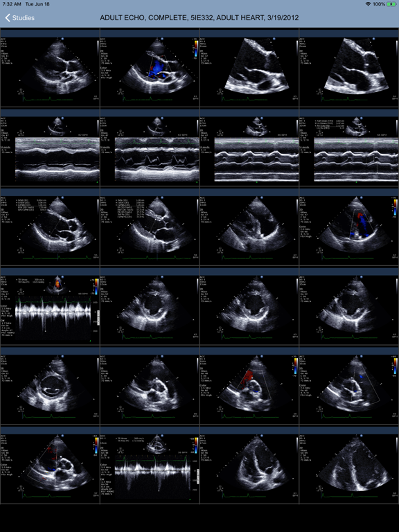Image resolution: width=399 pixels, height=532 pixels.
Task: Open third-row third grayscale thumbnail
Action: pyautogui.click(x=249, y=227)
